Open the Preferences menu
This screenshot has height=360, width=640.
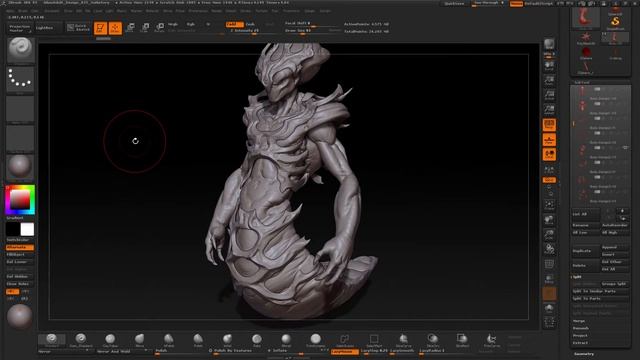coord(198,11)
